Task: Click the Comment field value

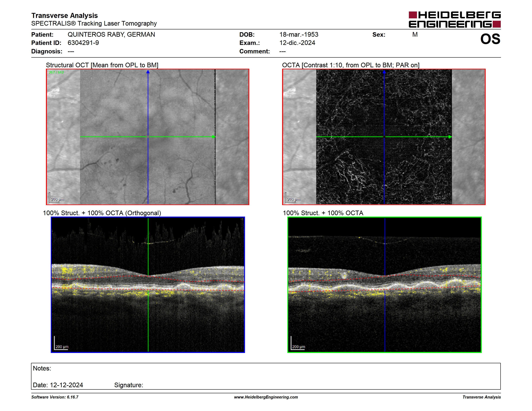Action: (283, 51)
